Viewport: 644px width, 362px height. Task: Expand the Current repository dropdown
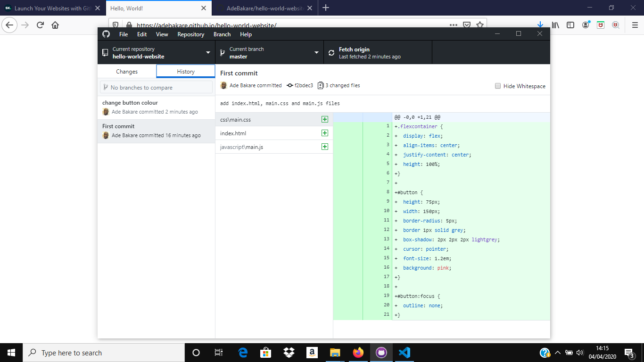[157, 52]
